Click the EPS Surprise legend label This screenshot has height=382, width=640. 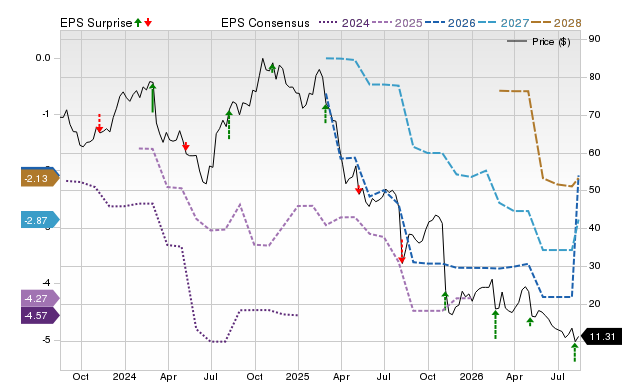click(96, 23)
